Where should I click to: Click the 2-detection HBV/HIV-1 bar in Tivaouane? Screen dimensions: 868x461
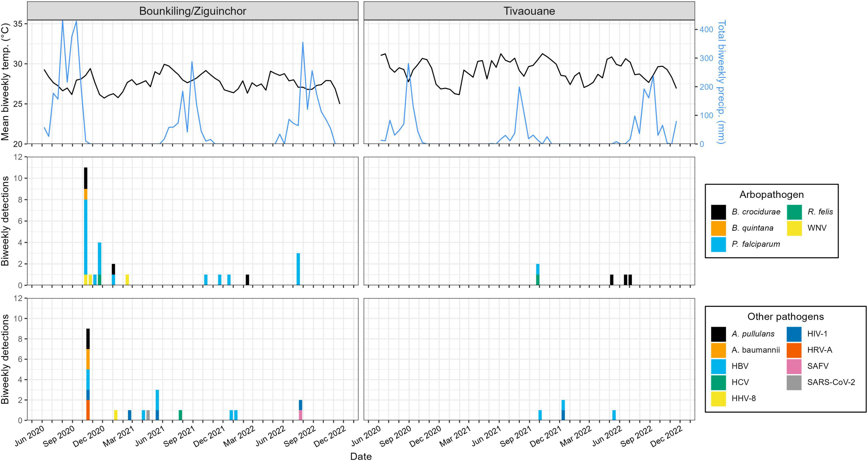(563, 410)
